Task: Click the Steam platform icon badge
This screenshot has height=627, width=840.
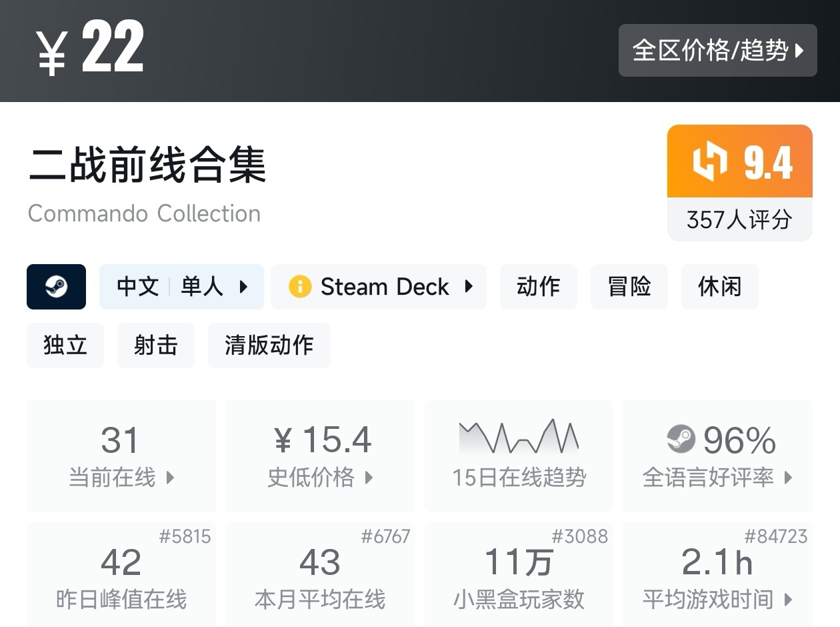Action: pyautogui.click(x=57, y=287)
